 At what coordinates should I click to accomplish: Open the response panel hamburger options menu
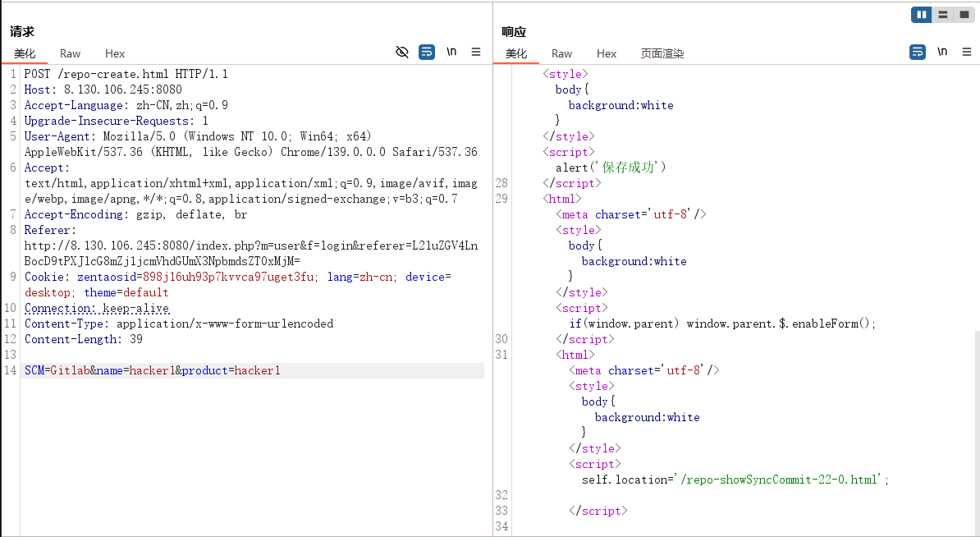967,52
